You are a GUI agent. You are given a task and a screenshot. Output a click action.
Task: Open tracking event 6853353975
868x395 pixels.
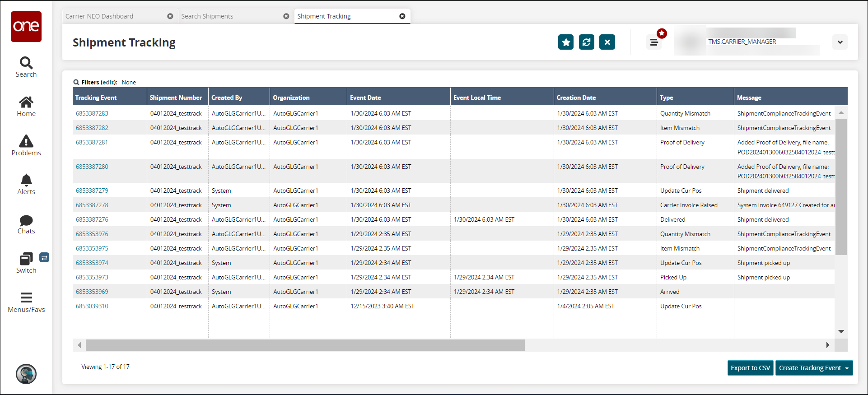[x=92, y=248]
